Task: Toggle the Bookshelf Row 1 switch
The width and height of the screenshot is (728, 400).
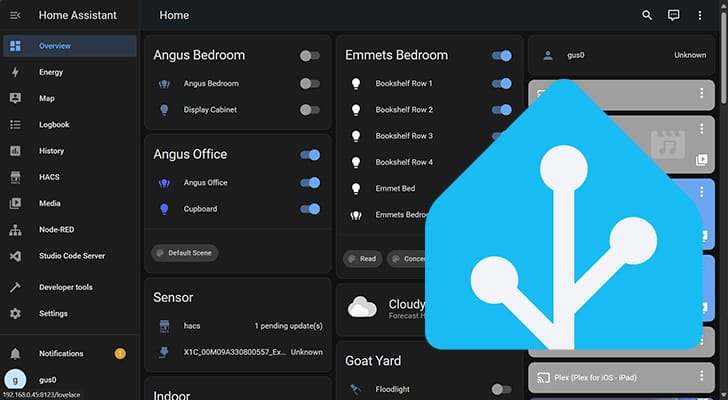Action: 501,84
